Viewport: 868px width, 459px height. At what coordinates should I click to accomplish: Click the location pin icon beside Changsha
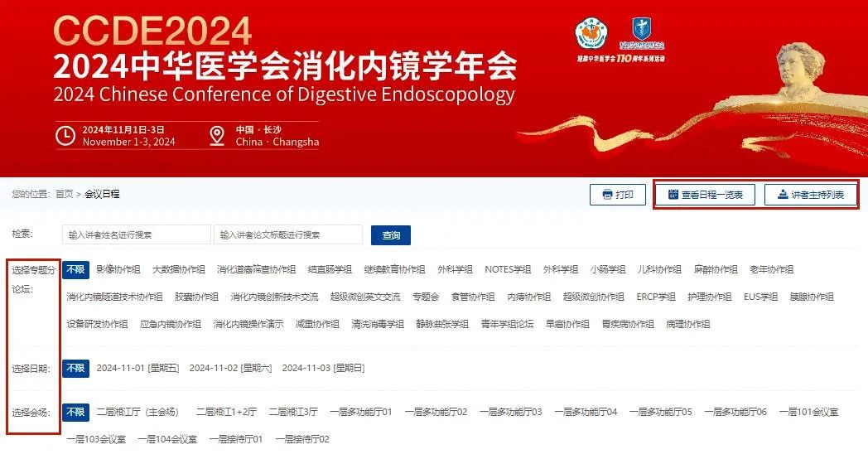click(x=217, y=136)
